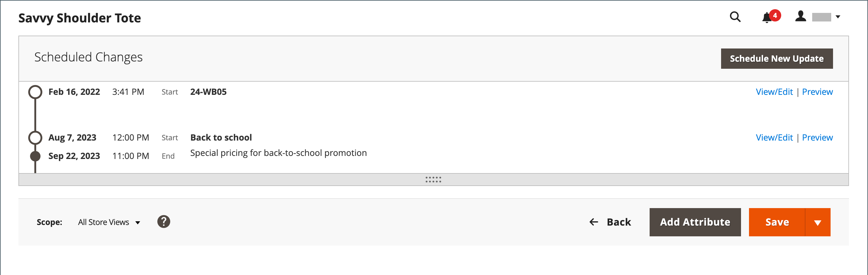This screenshot has height=275, width=868.
Task: Click the Sep 22, 2023 end marker
Action: click(x=35, y=156)
